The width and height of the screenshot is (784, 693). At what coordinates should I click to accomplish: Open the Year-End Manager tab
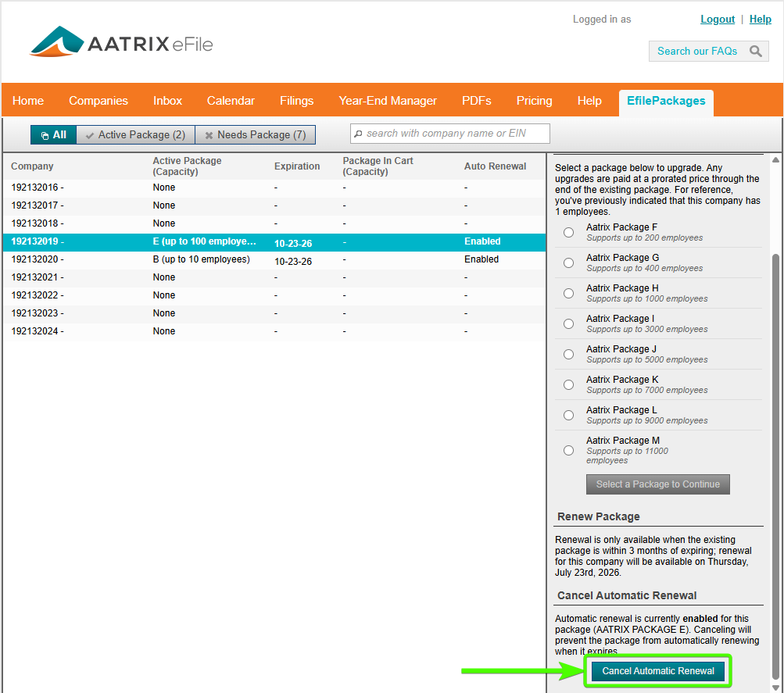coord(388,101)
